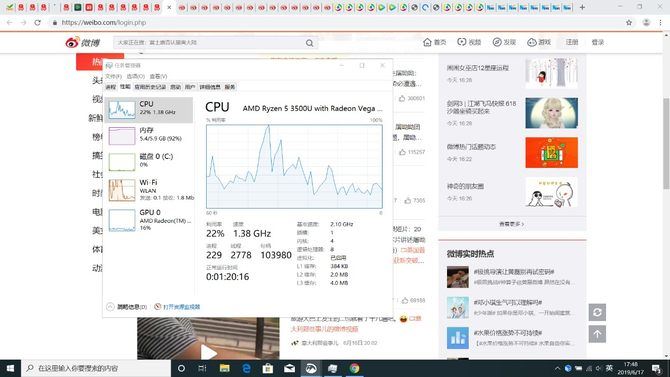The height and width of the screenshot is (377, 670).
Task: Open orange gift box thumbnail
Action: pos(551,153)
